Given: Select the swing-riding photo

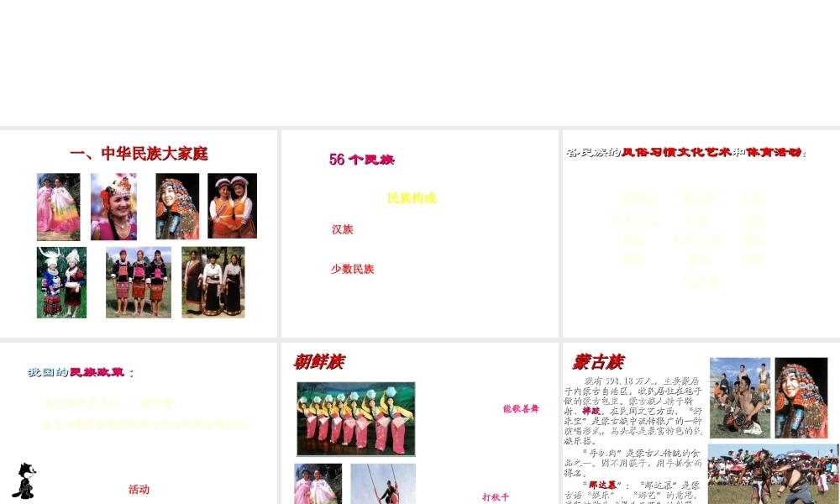Looking at the screenshot, I should [x=383, y=484].
